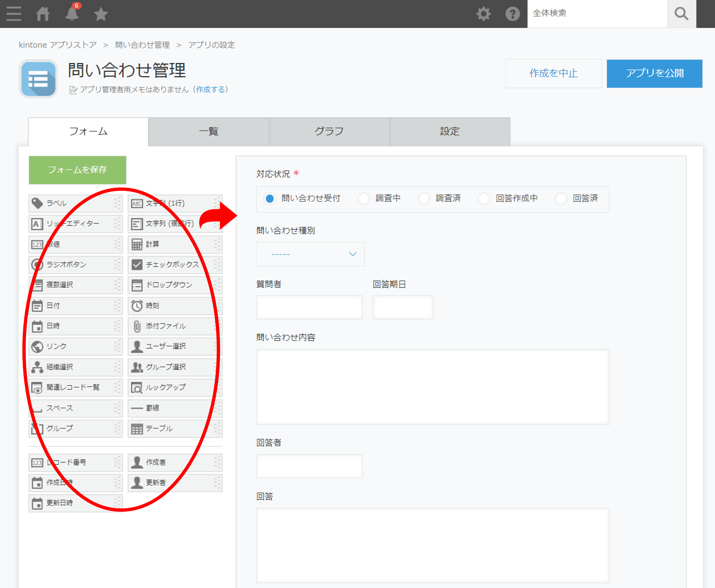Open the notifications bell icon
The image size is (715, 588).
coord(72,14)
